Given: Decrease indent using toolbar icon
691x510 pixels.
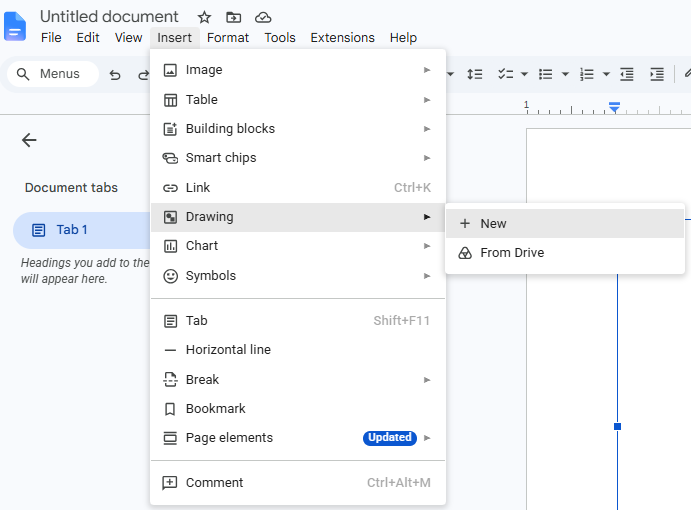Looking at the screenshot, I should (627, 74).
